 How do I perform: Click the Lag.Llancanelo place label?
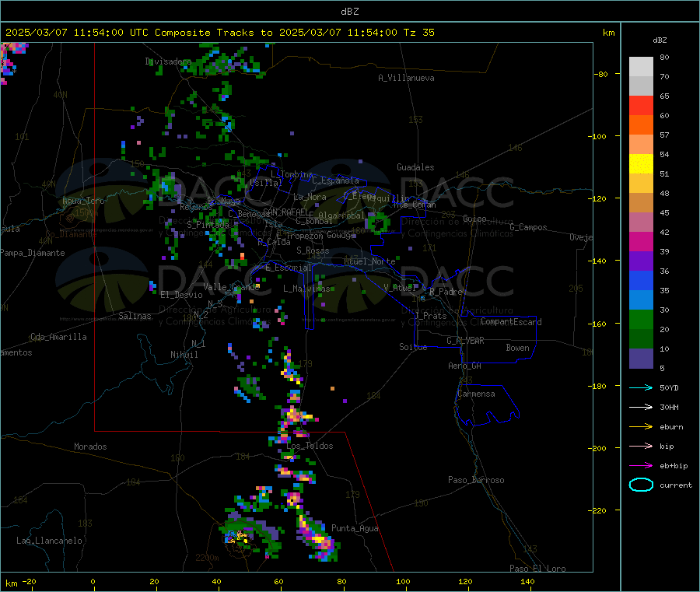[x=49, y=541]
